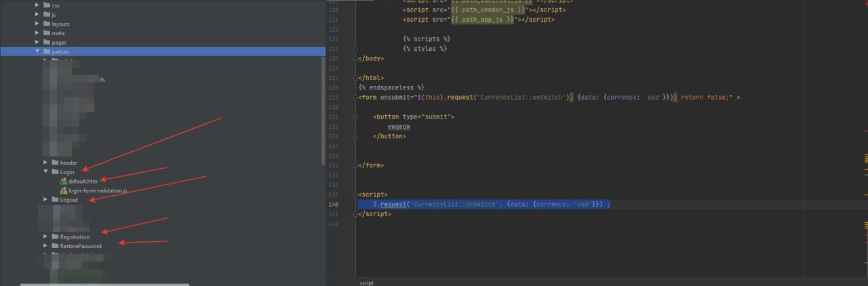Click the Login folder icon

pos(55,172)
